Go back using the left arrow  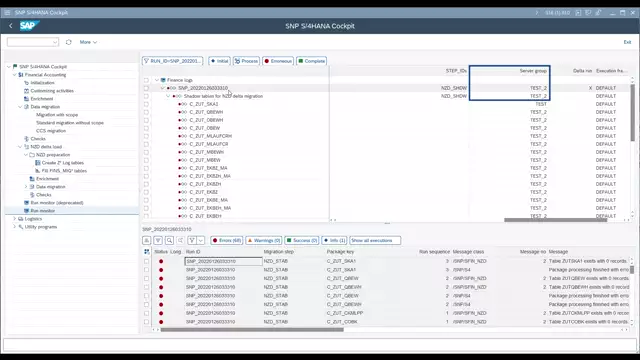coord(11,26)
